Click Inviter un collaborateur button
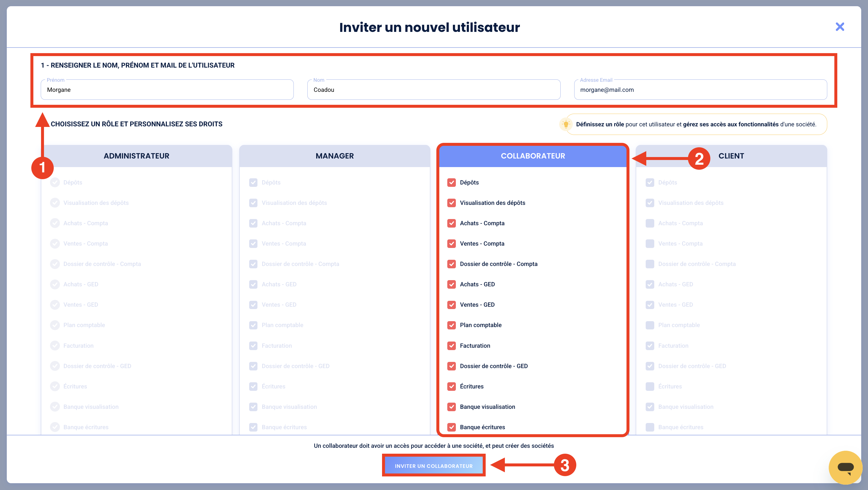868x490 pixels. pyautogui.click(x=434, y=466)
